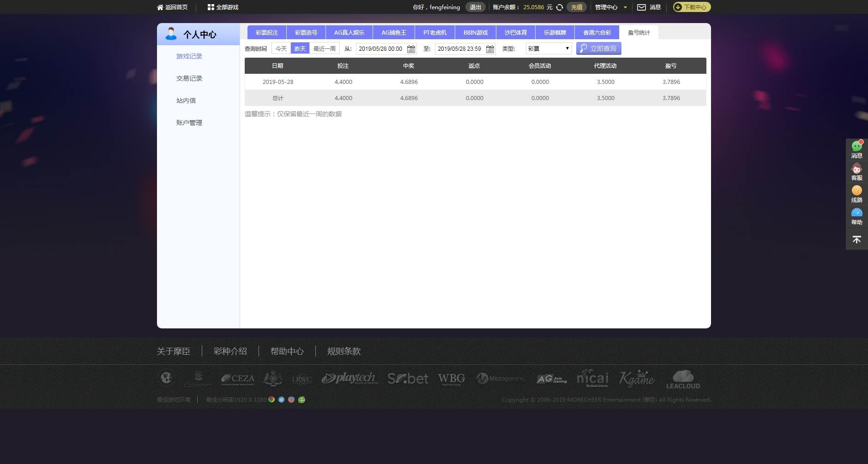Select the 最近一周 time range option
The height and width of the screenshot is (464, 868).
[325, 48]
